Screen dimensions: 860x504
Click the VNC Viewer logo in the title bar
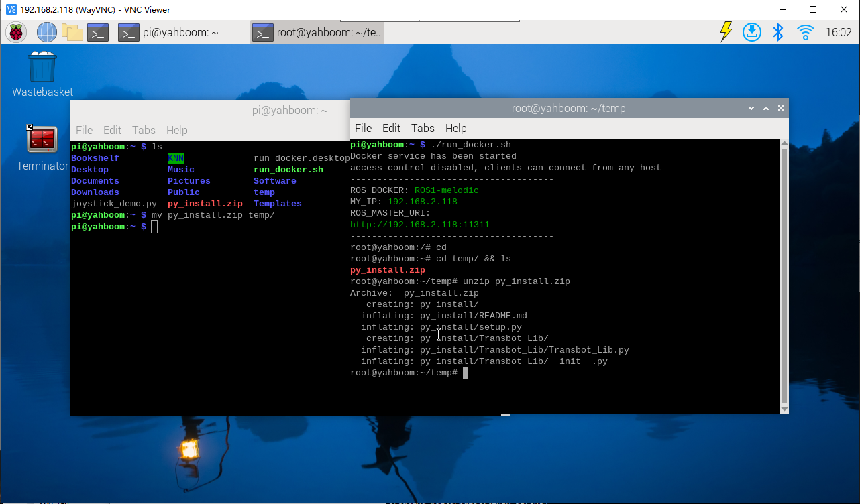coord(11,9)
